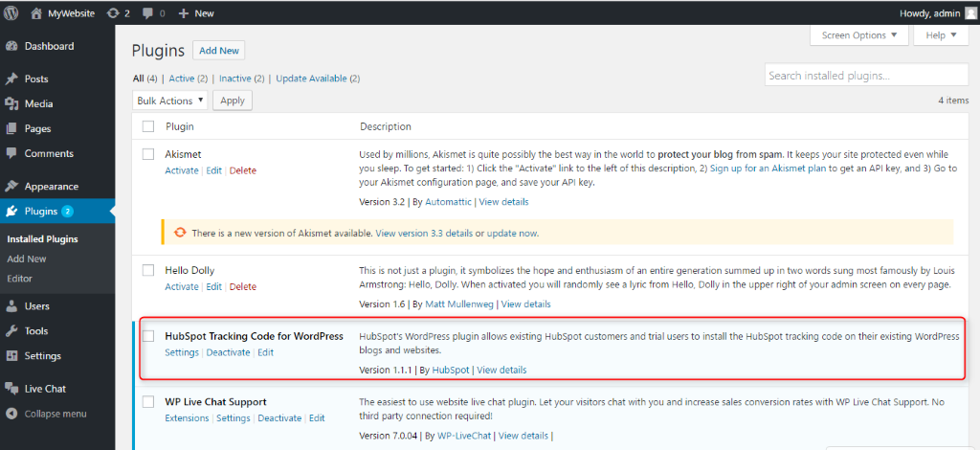Open Matt Mullenweg author link

click(460, 304)
